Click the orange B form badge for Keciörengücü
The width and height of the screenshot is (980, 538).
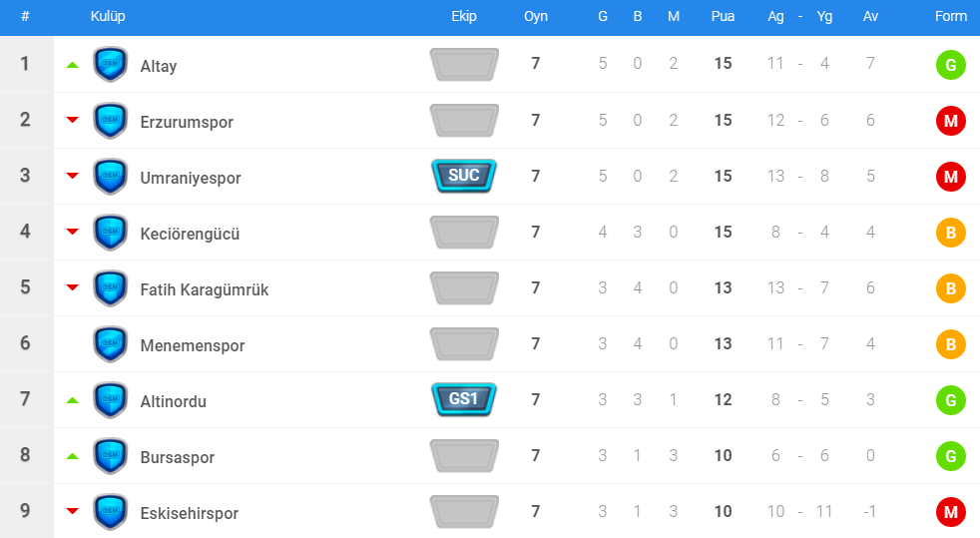(x=950, y=234)
